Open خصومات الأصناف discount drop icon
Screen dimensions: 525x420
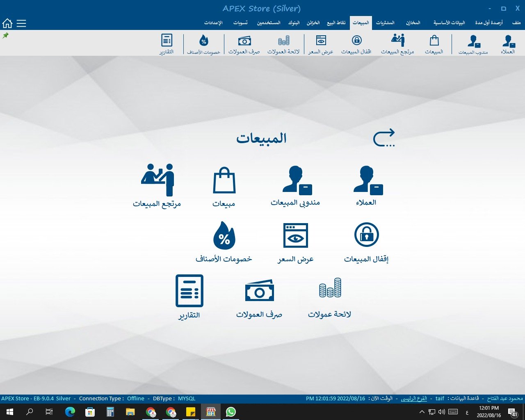[x=224, y=236]
